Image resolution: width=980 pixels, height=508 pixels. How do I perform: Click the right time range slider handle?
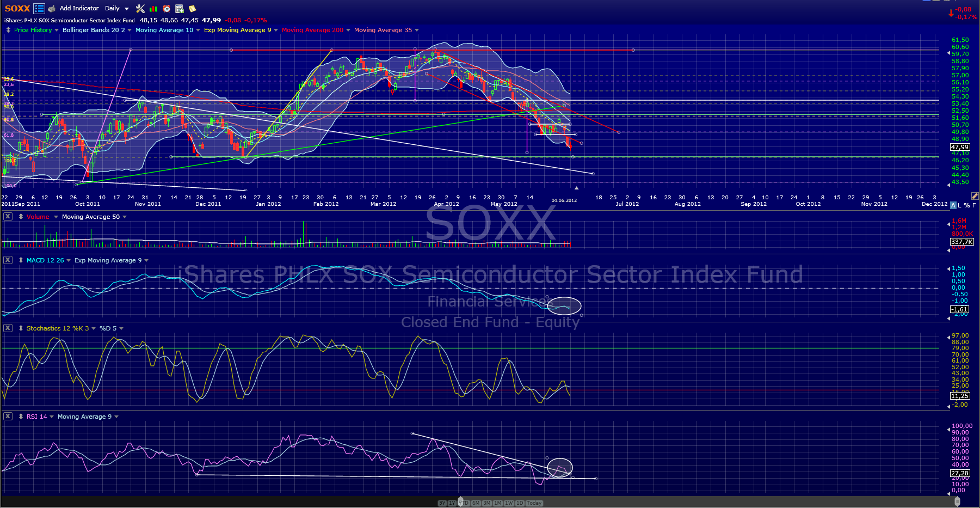[x=957, y=501]
